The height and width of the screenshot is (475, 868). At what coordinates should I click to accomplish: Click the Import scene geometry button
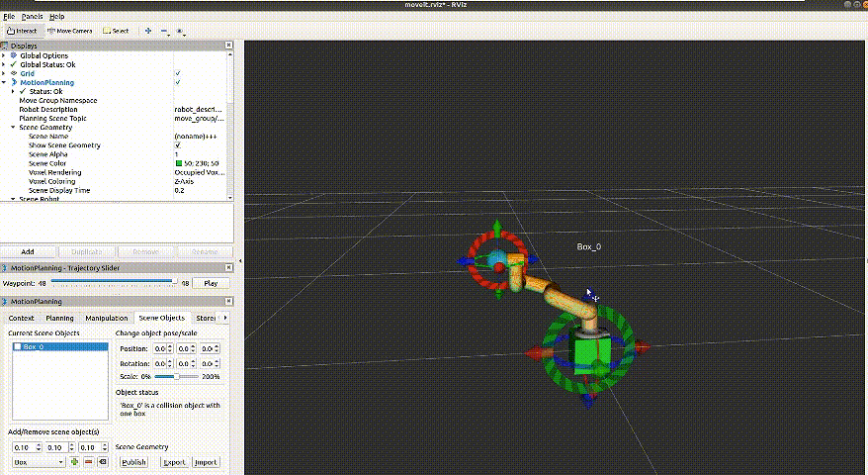click(x=206, y=462)
